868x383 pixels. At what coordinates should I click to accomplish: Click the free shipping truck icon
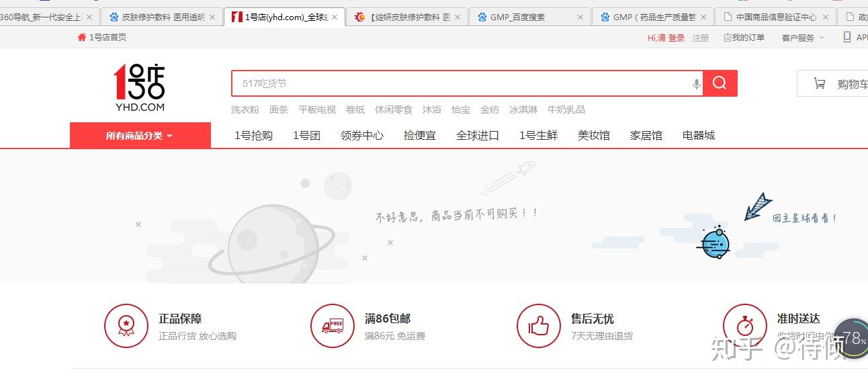click(x=332, y=326)
